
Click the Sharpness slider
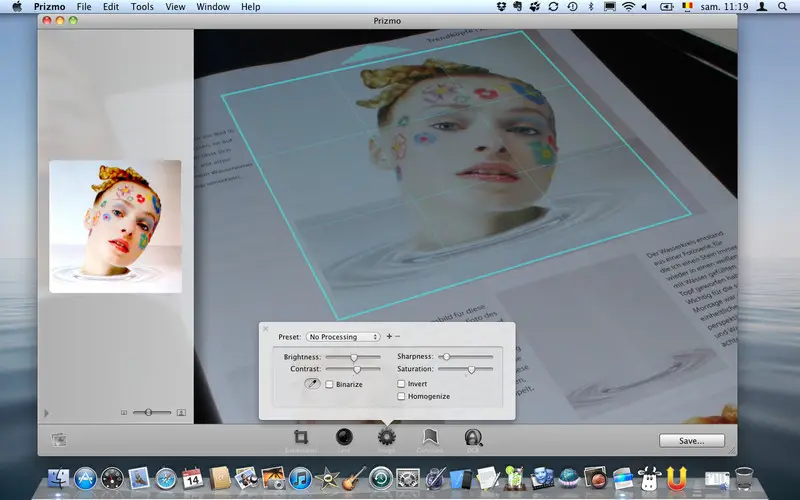(x=465, y=357)
